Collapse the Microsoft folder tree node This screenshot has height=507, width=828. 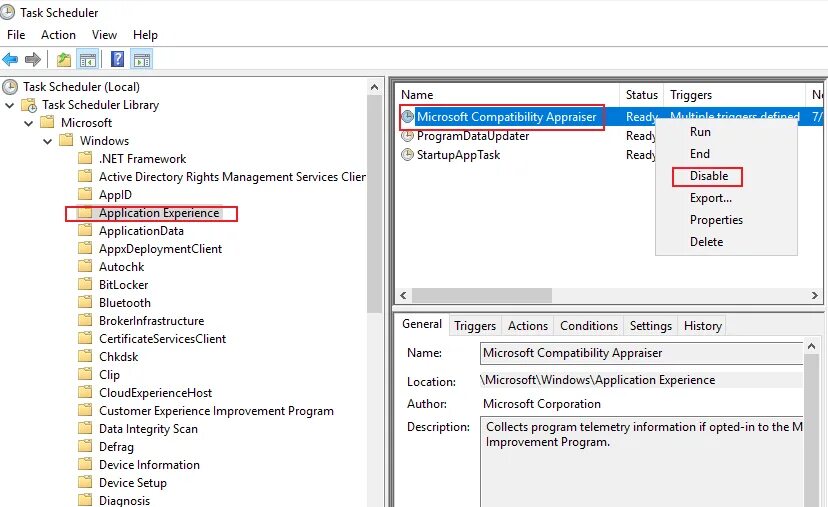(x=29, y=123)
